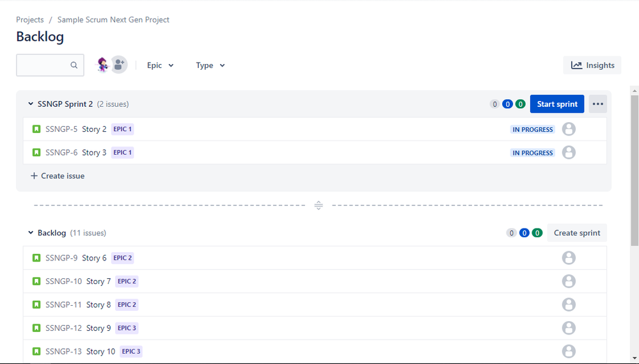Click the sprint divider drag handle icon

[319, 205]
